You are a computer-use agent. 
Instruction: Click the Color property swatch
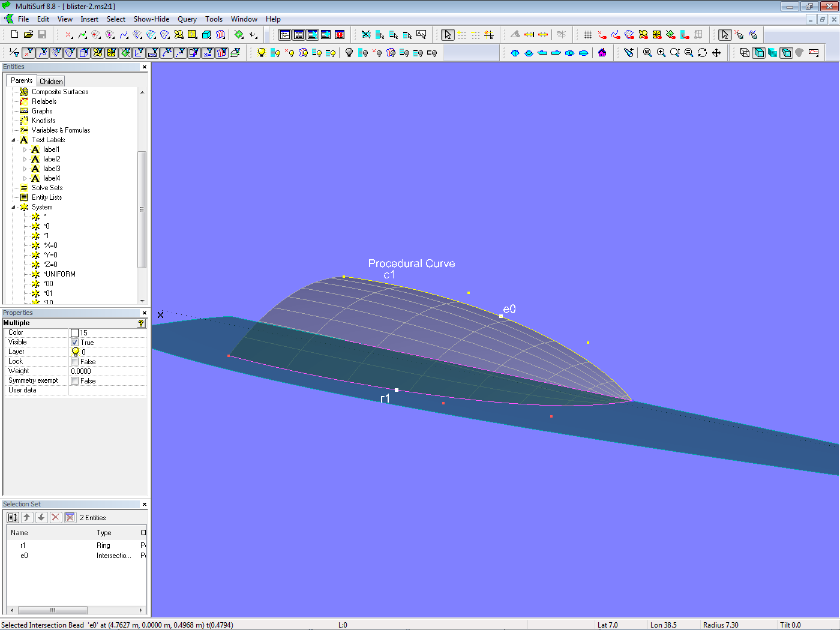click(75, 332)
